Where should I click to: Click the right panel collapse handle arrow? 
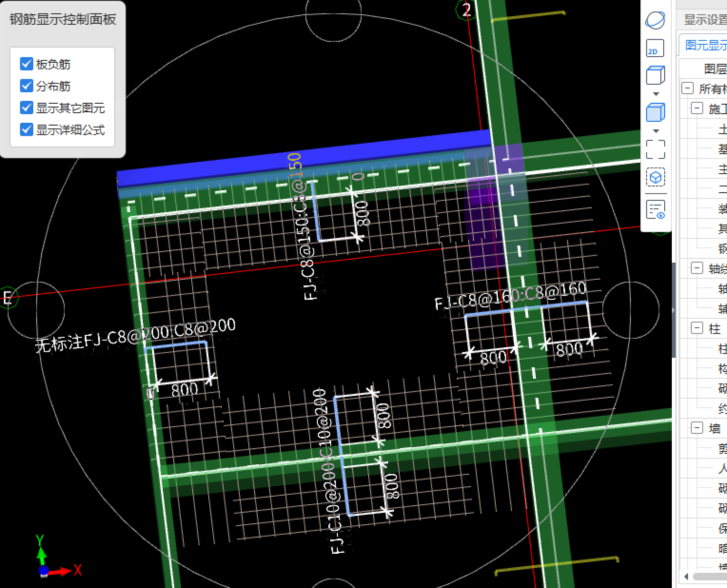[673, 310]
